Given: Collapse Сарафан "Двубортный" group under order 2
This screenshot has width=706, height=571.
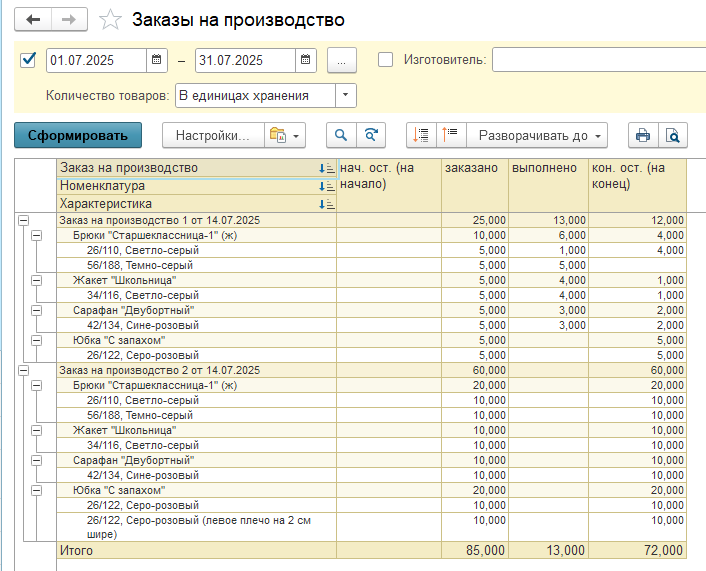Looking at the screenshot, I should point(36,460).
